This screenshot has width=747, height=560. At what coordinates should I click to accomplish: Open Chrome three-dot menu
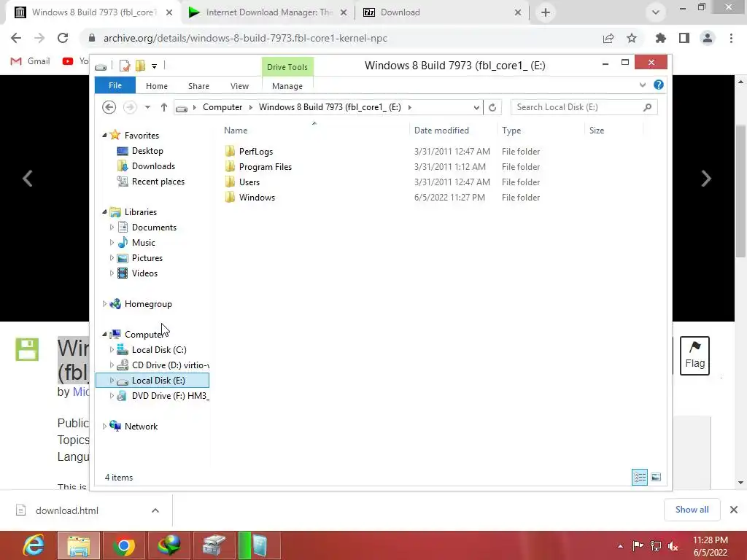click(731, 38)
